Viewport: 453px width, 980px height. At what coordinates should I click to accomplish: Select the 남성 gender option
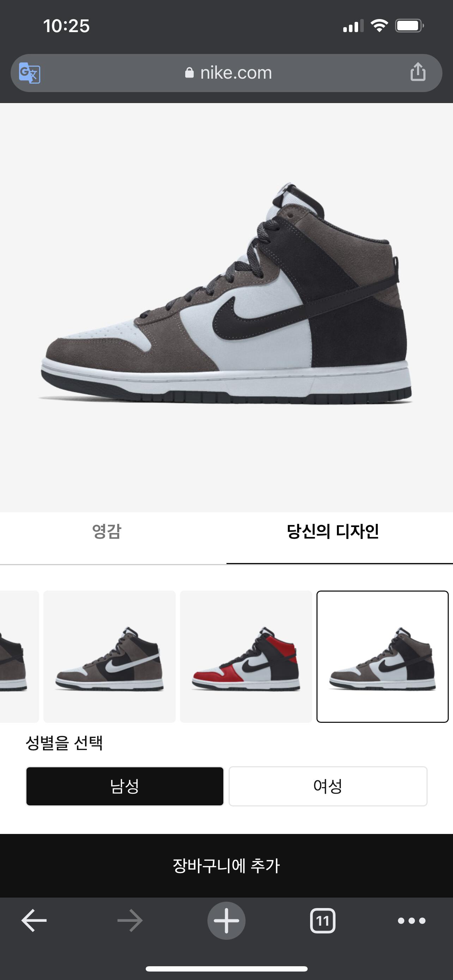[125, 786]
